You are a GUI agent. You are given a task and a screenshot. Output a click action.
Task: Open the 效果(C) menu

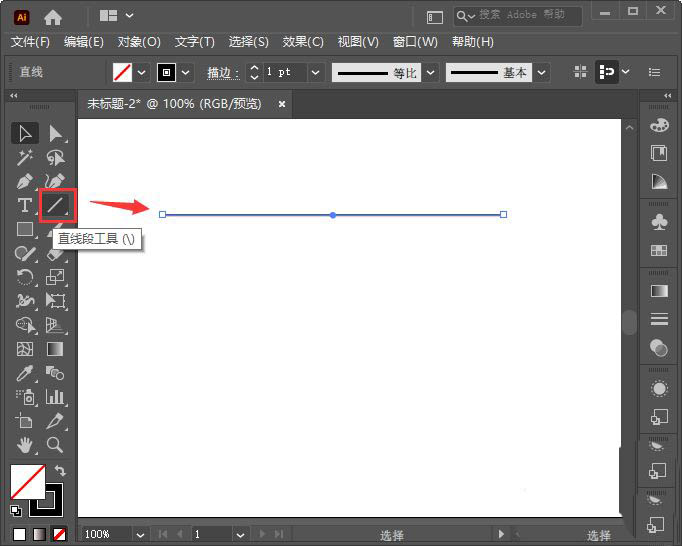(303, 42)
